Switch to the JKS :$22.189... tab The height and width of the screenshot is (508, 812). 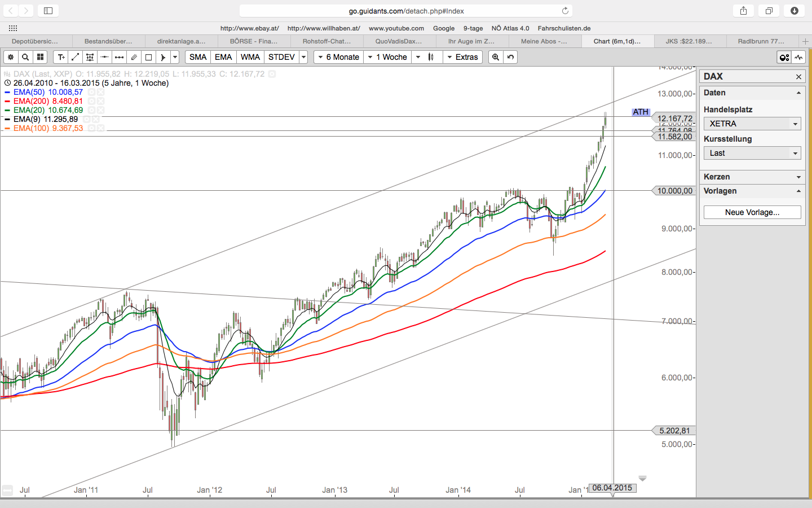pos(689,41)
